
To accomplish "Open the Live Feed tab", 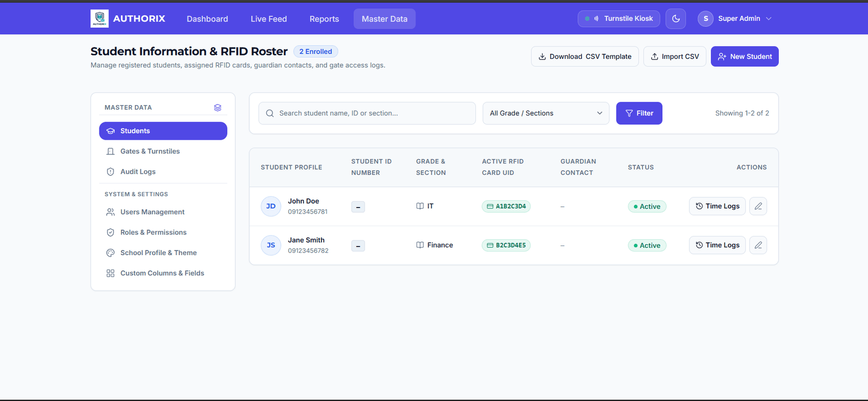I will (x=269, y=19).
